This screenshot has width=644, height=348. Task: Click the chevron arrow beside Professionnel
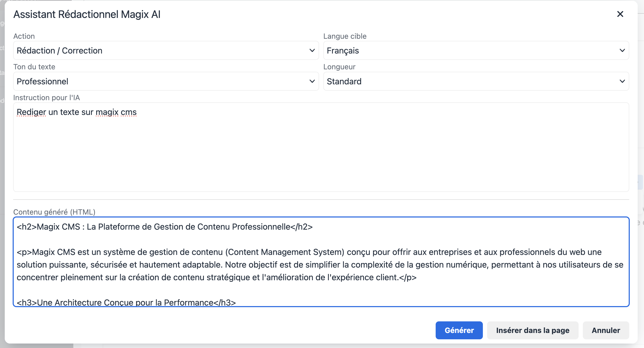pos(312,81)
